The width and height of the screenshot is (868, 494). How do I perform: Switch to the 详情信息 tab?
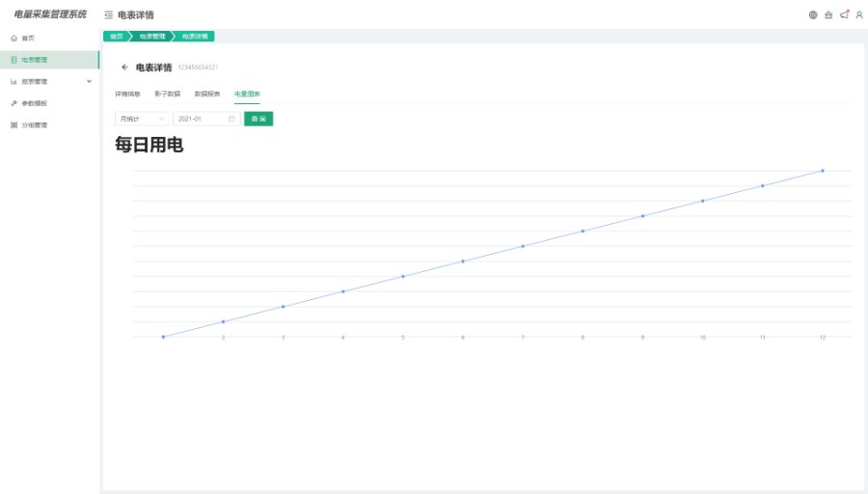pos(127,94)
